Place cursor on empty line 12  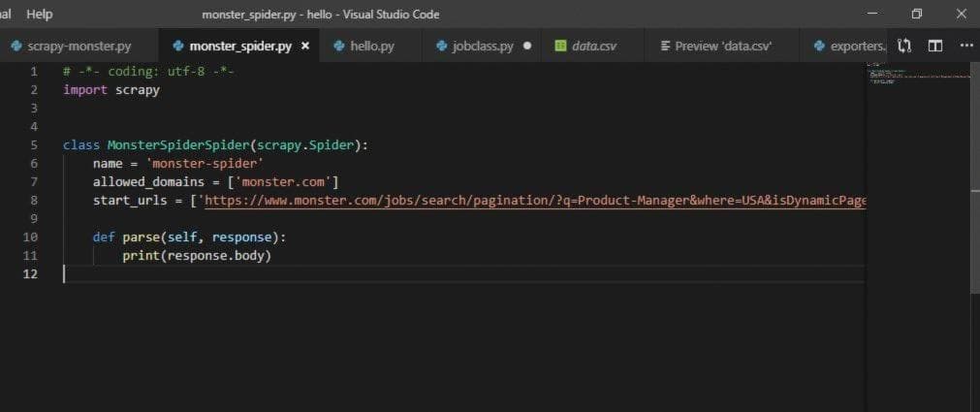pyautogui.click(x=462, y=273)
